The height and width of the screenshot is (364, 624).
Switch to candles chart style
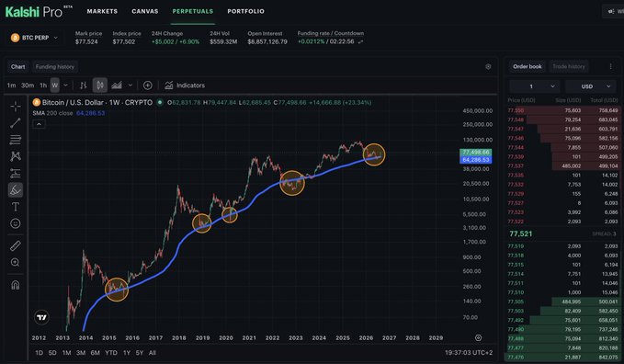100,85
